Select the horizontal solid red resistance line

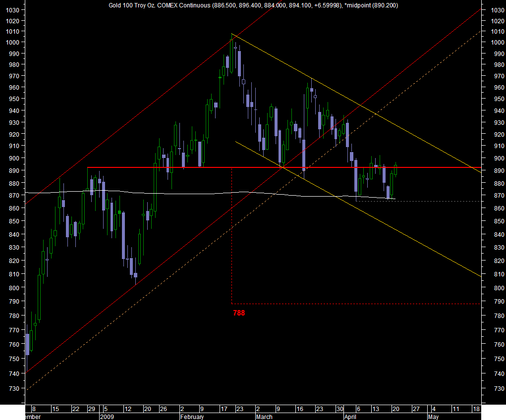click(x=284, y=167)
